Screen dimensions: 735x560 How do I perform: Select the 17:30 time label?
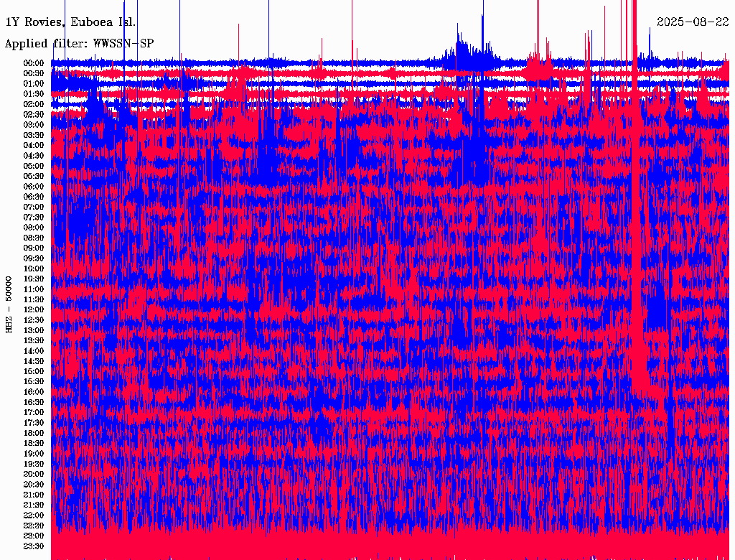(x=34, y=423)
